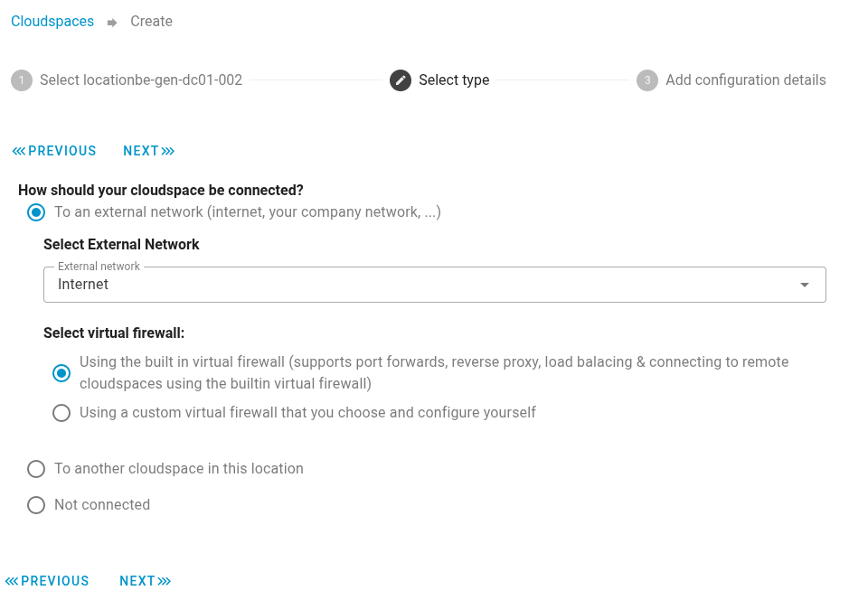Click the bottom PREVIOUS link
The image size is (868, 600).
[x=54, y=581]
